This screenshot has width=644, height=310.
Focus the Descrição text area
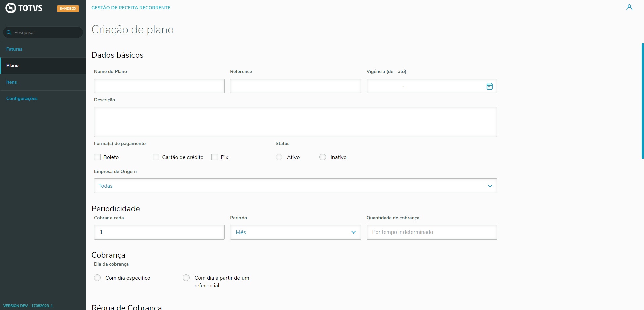pyautogui.click(x=295, y=122)
